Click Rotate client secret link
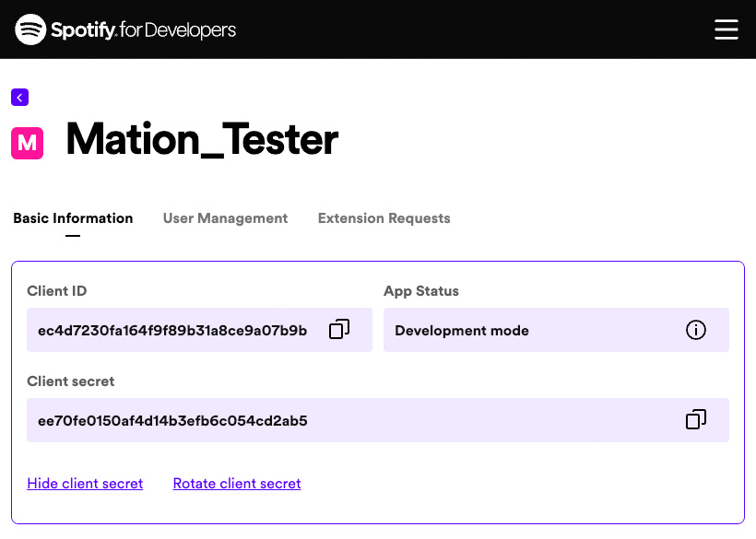 [237, 483]
